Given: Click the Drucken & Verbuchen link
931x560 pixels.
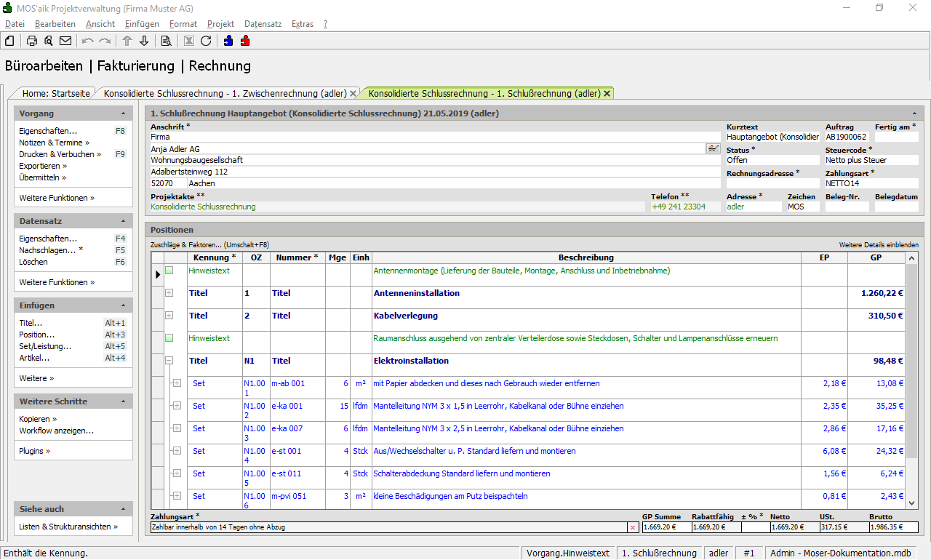Looking at the screenshot, I should (60, 154).
